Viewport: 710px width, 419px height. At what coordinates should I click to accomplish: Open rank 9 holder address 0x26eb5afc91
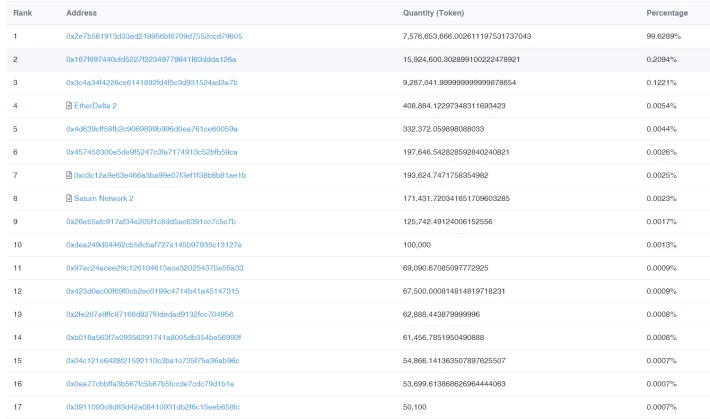pyautogui.click(x=151, y=222)
